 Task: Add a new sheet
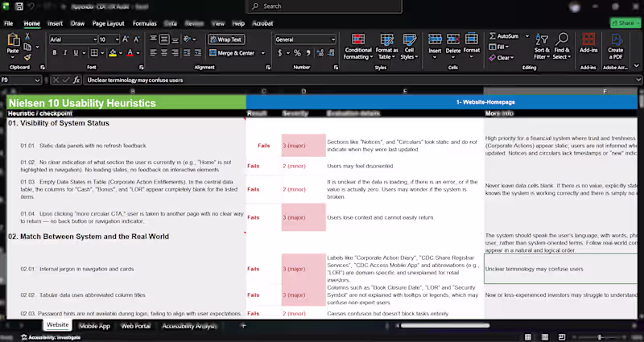[243, 326]
